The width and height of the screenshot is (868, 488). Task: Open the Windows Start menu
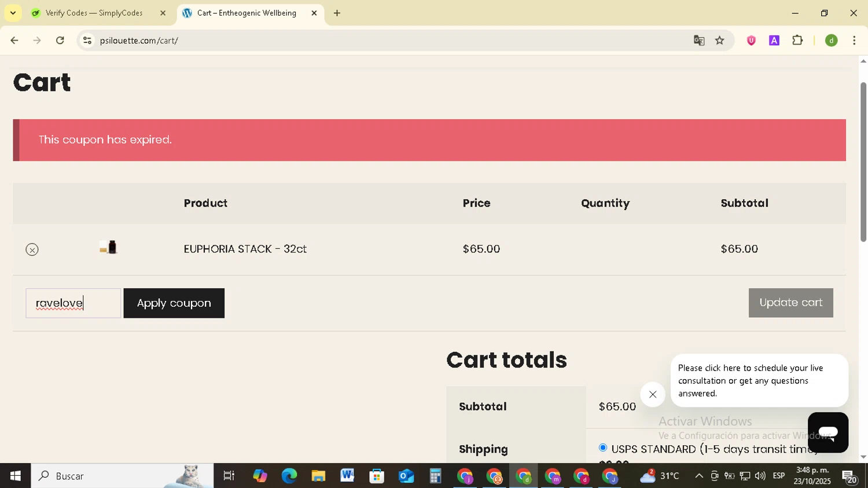coord(15,476)
